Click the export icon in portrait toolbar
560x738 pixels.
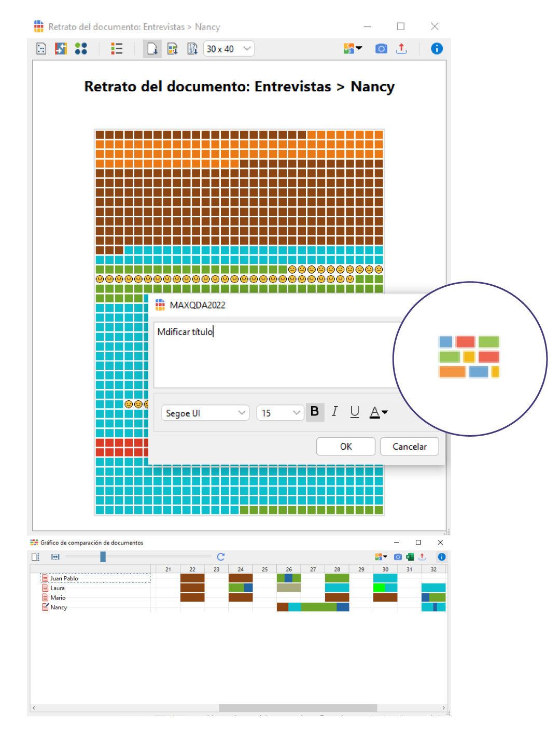[x=401, y=49]
